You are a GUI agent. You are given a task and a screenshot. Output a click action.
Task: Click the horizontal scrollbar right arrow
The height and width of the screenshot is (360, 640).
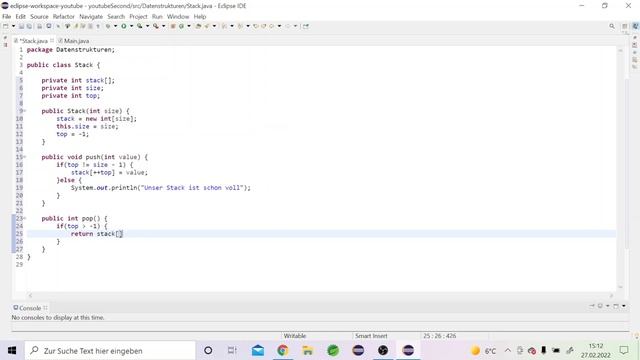(611, 296)
